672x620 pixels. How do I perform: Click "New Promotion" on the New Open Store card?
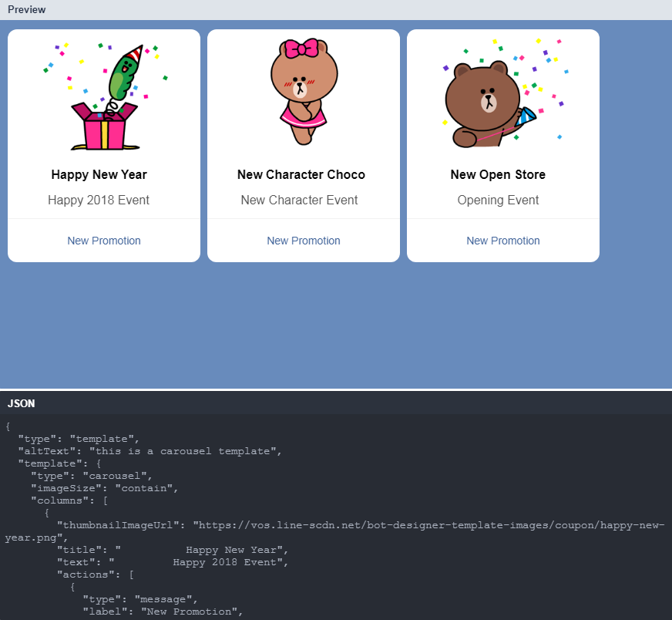click(x=502, y=241)
